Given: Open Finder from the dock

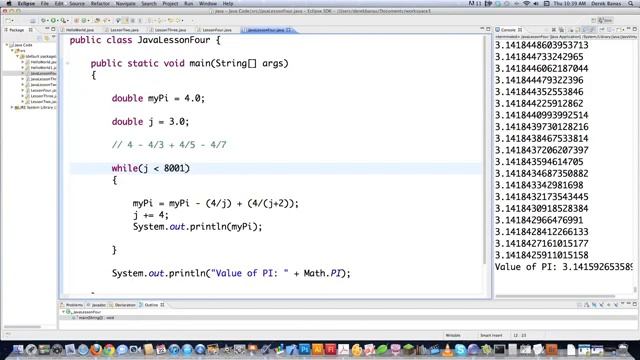Looking at the screenshot, I should (18, 350).
